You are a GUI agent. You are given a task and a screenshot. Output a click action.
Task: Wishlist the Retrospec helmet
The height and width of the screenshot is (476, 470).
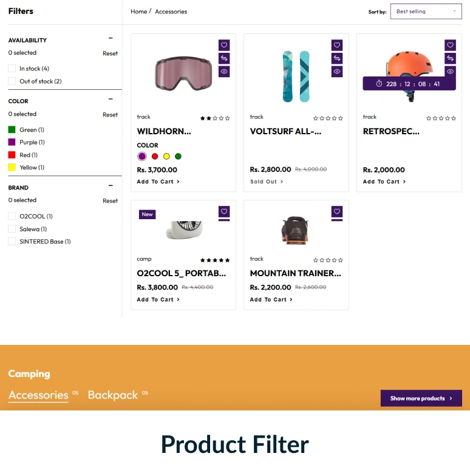(x=450, y=45)
